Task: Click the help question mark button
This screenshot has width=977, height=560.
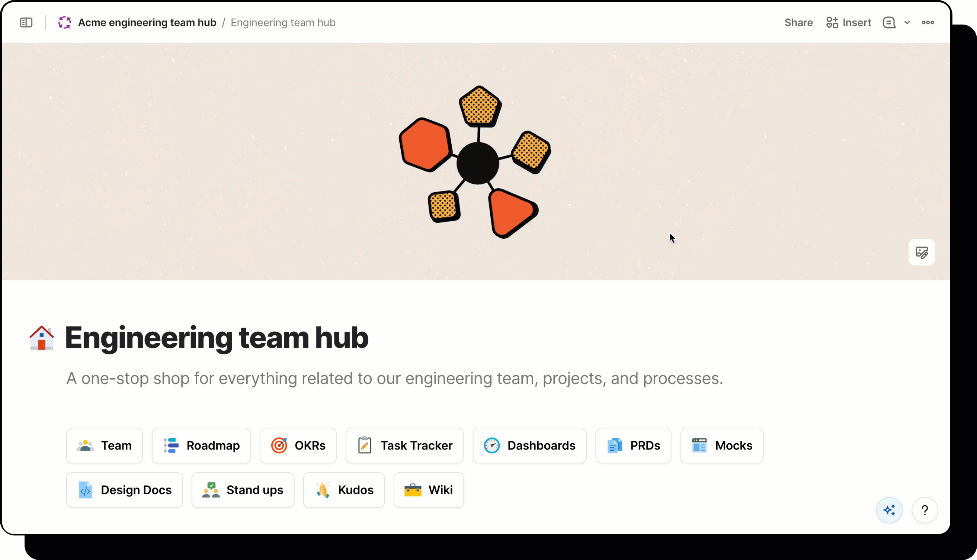Action: click(925, 511)
